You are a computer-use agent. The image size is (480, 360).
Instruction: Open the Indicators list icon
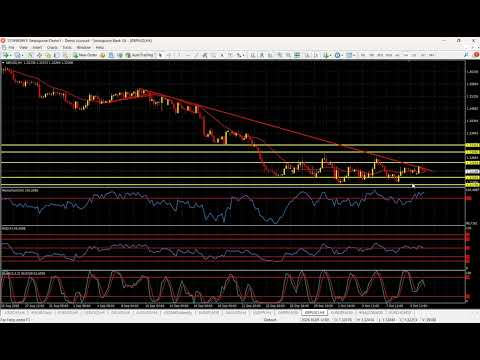tap(326, 55)
